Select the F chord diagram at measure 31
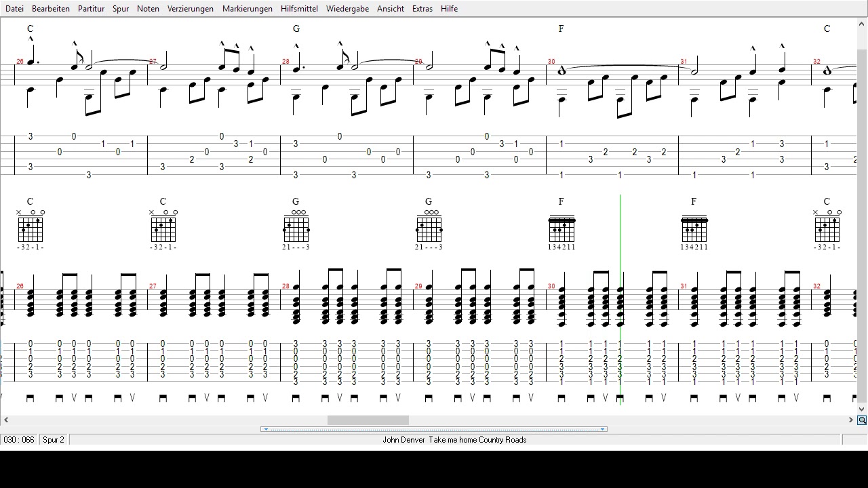This screenshot has width=868, height=488. click(x=694, y=228)
